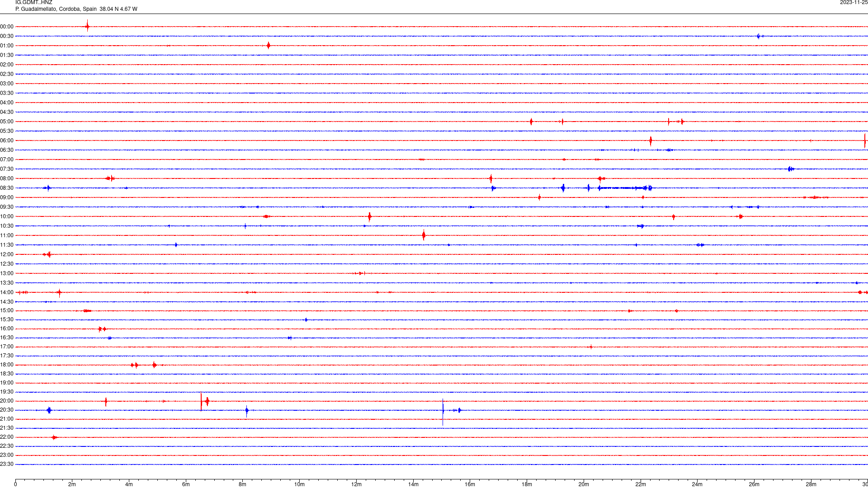The width and height of the screenshot is (868, 488).
Task: Click the red seismic spike on the 00:00 trace
Action: click(x=87, y=26)
